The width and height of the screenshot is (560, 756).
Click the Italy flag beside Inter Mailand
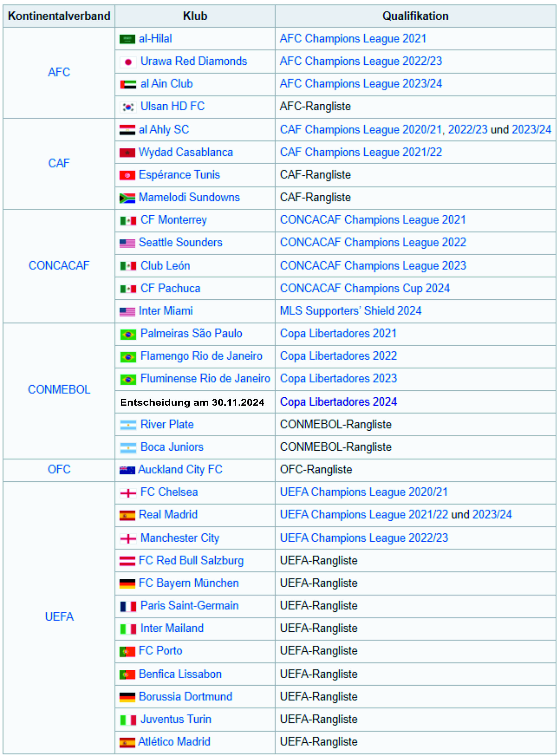[x=128, y=629]
